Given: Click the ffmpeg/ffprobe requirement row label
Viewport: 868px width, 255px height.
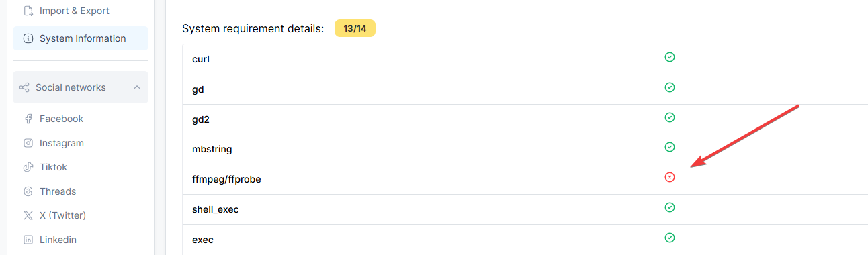Looking at the screenshot, I should pyautogui.click(x=226, y=180).
